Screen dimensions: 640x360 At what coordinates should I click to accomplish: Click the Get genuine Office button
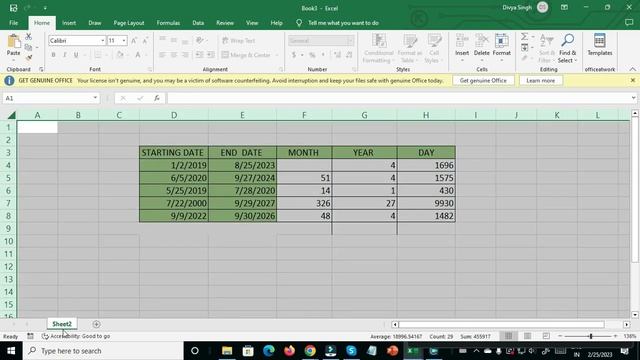tap(483, 80)
